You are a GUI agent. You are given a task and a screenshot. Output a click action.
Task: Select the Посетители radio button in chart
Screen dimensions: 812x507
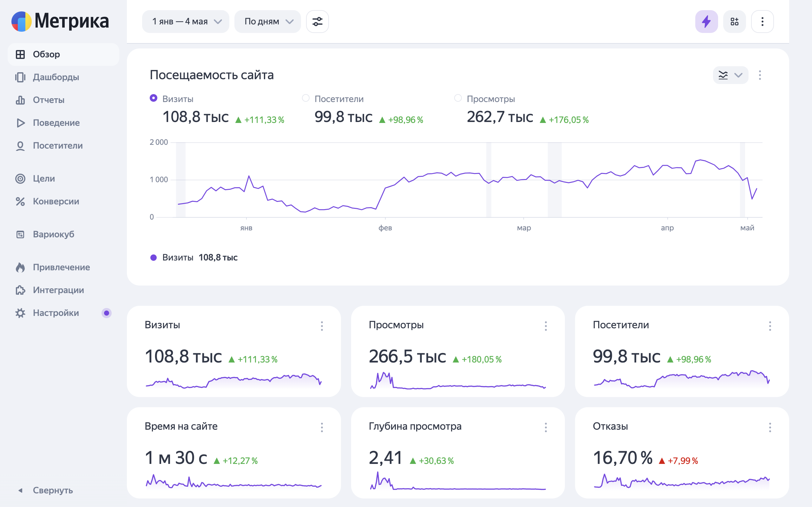click(x=305, y=98)
